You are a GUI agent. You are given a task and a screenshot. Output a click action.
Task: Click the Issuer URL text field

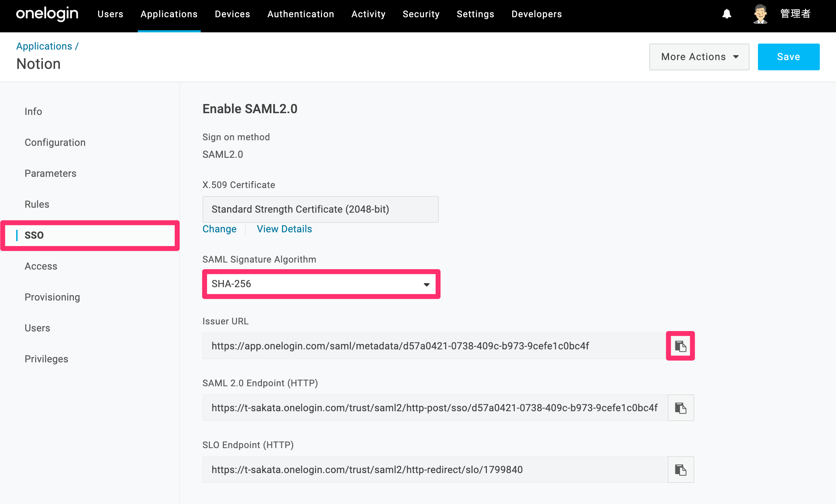435,346
